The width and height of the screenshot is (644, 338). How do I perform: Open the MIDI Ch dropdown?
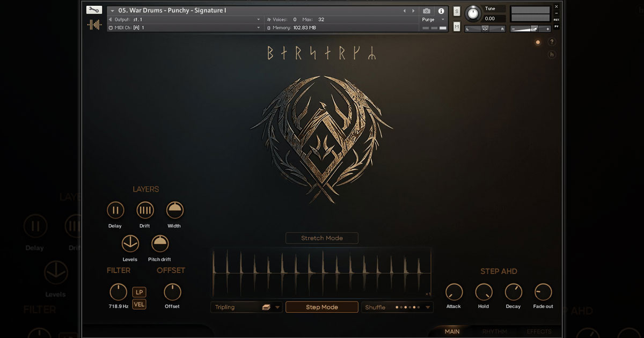(184, 27)
